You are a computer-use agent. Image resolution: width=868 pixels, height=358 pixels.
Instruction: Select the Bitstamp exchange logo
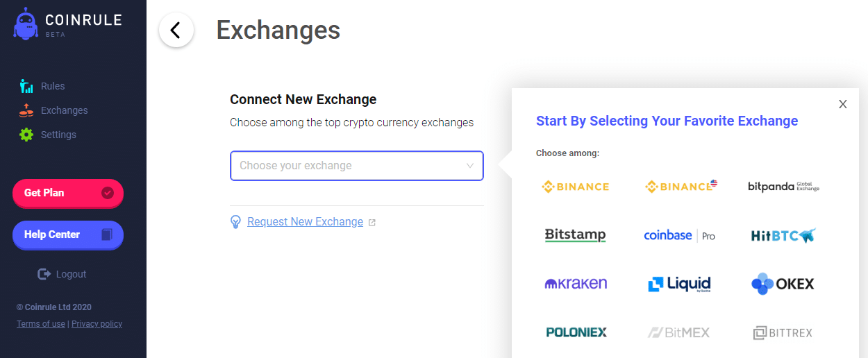[576, 235]
